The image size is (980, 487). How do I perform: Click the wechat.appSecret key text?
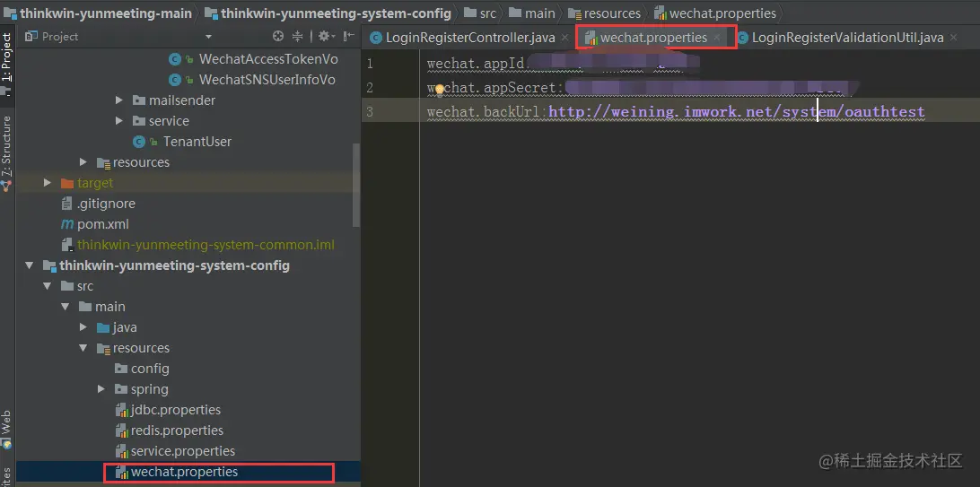[492, 88]
